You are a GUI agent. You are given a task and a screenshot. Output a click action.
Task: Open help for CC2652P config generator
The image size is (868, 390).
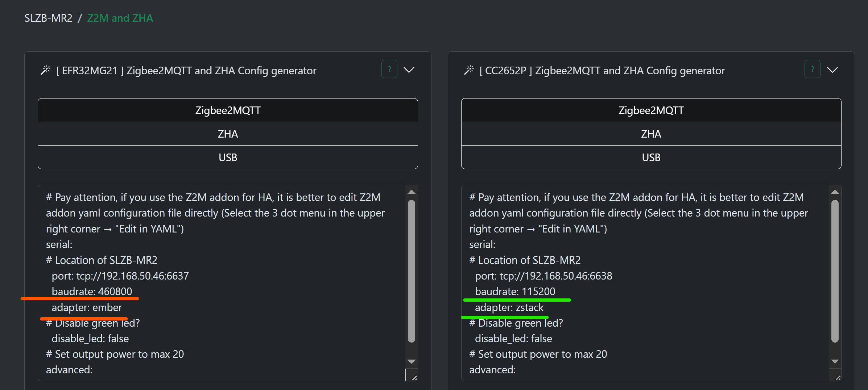(x=812, y=69)
